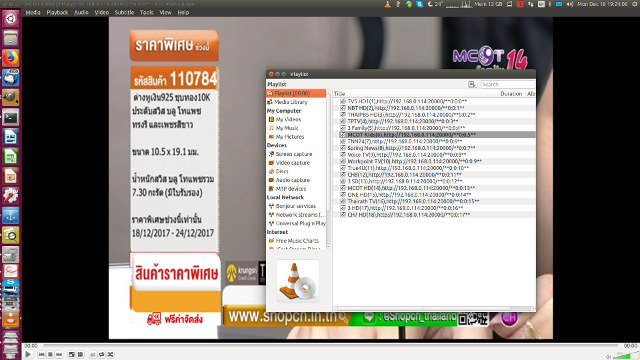Open extended settings from control bar
This screenshot has width=640, height=360.
click(x=80, y=355)
